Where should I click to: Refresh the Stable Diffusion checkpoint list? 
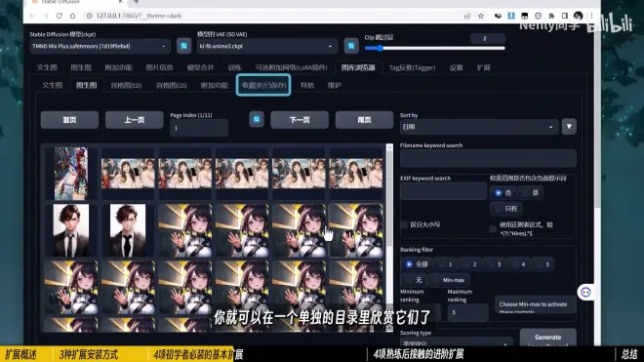(x=183, y=46)
